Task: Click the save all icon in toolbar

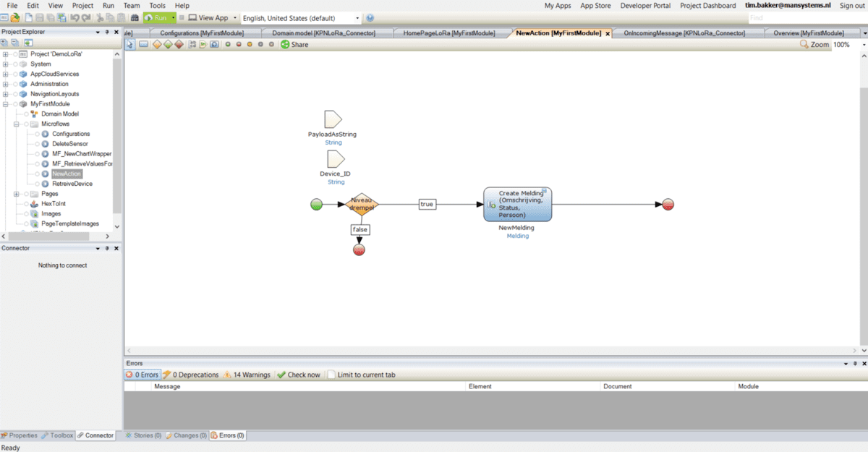Action: point(62,17)
